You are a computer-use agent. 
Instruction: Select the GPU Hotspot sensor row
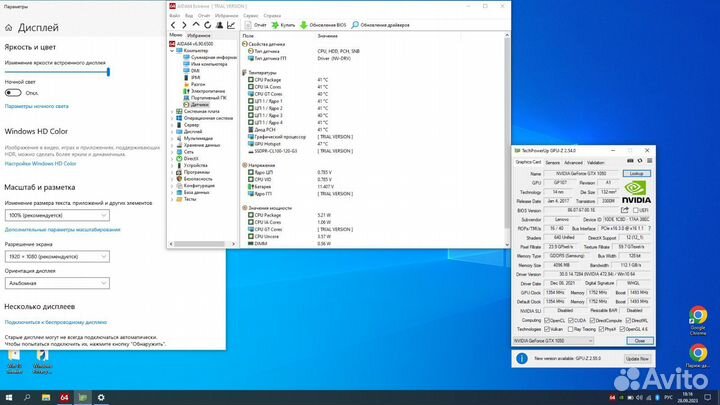point(300,144)
